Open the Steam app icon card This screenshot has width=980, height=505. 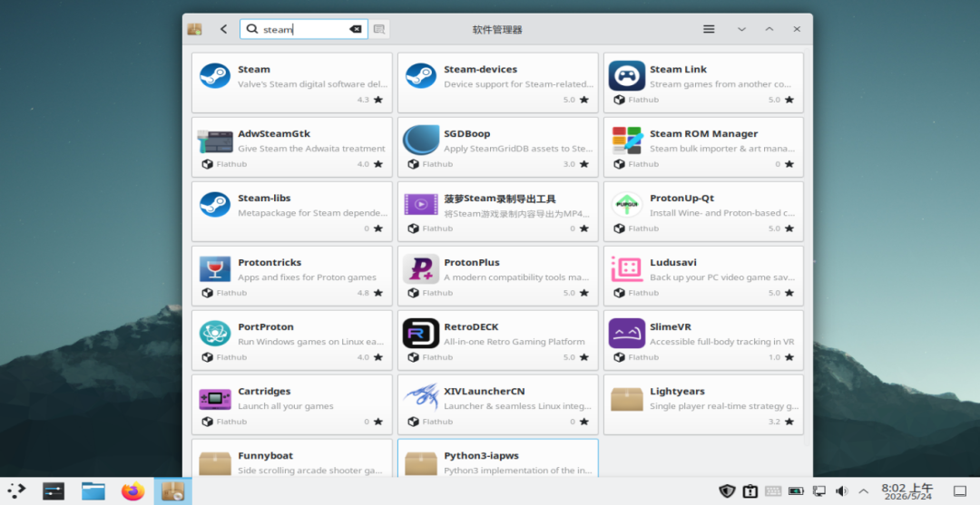click(x=214, y=75)
